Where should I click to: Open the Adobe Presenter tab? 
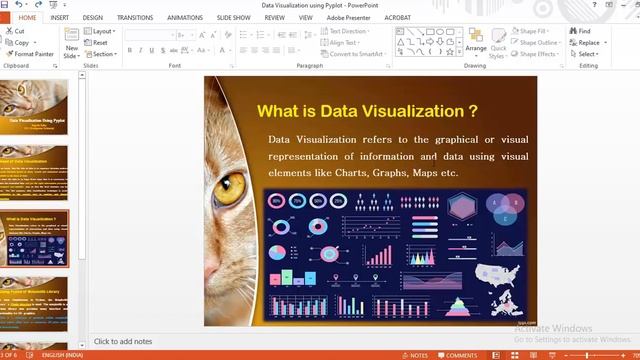click(348, 18)
